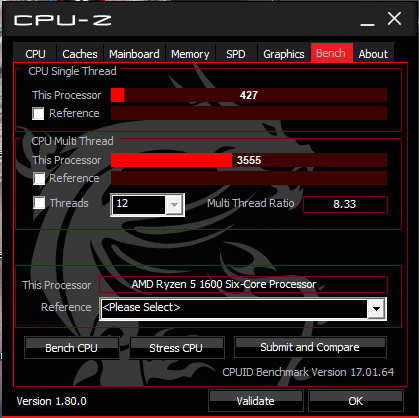Start the Bench CPU test
The image size is (419, 418).
click(x=72, y=348)
